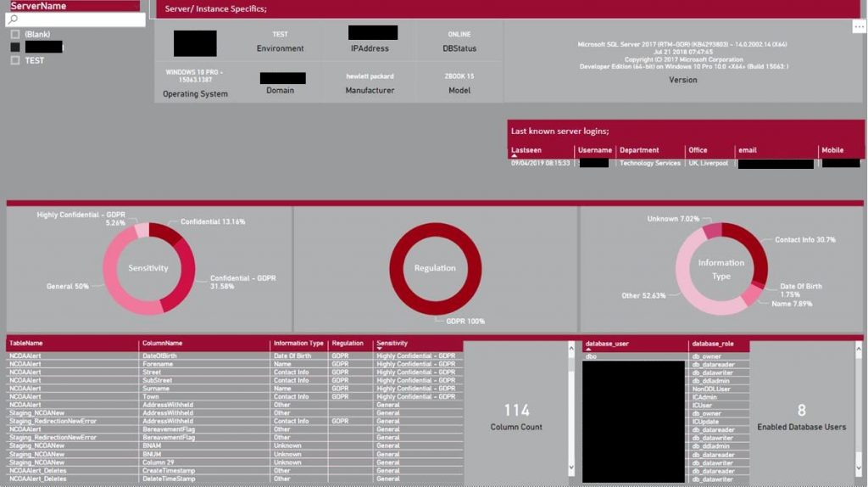Click the 'CreateTimestamp' cell
868x487 pixels.
pyautogui.click(x=169, y=470)
